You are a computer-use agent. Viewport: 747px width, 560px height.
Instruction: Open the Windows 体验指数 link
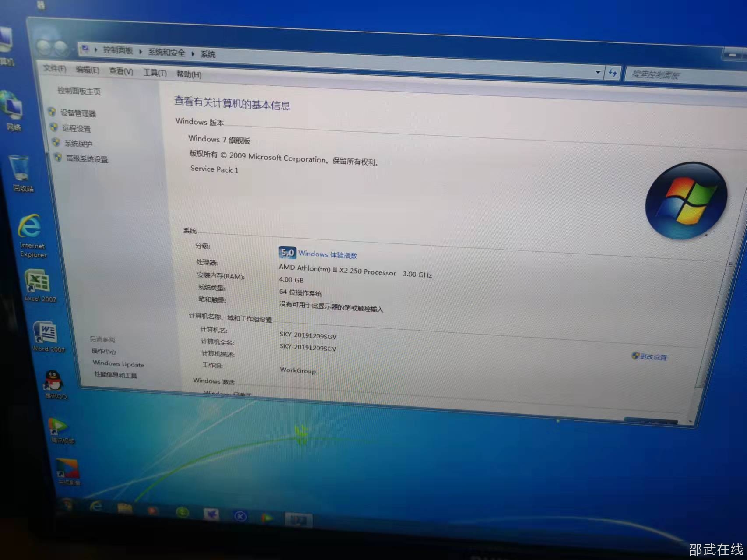[x=328, y=254]
